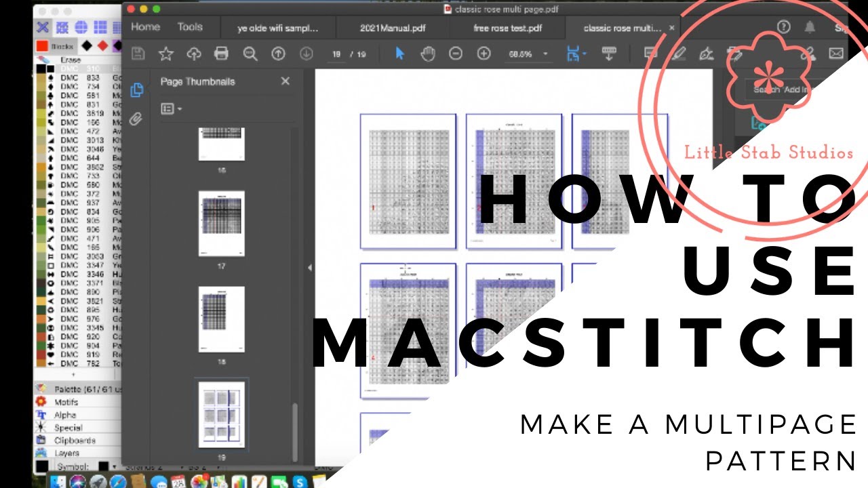Image resolution: width=868 pixels, height=488 pixels.
Task: Click the star bookmark icon in Acrobat
Action: tap(165, 54)
